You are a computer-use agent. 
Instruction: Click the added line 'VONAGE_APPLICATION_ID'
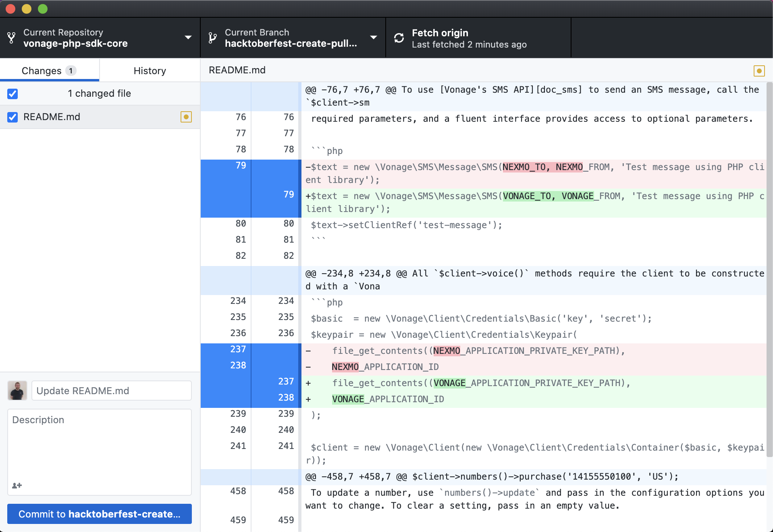pyautogui.click(x=534, y=399)
